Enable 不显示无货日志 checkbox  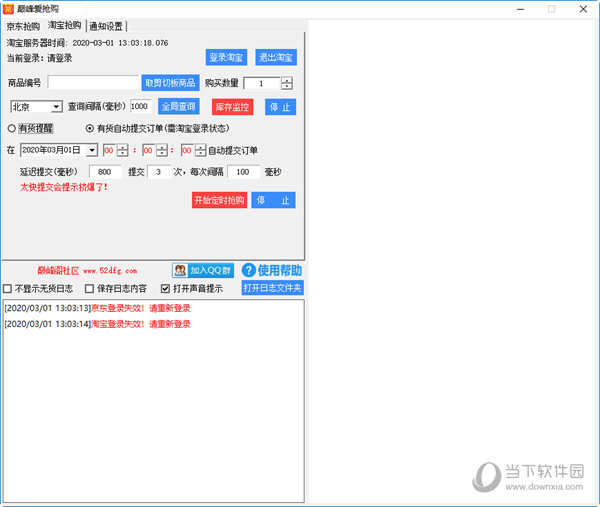click(8, 289)
